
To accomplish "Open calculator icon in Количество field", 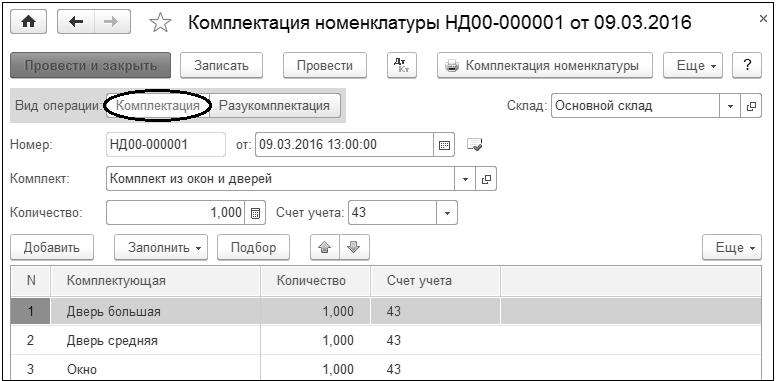I will (x=255, y=213).
